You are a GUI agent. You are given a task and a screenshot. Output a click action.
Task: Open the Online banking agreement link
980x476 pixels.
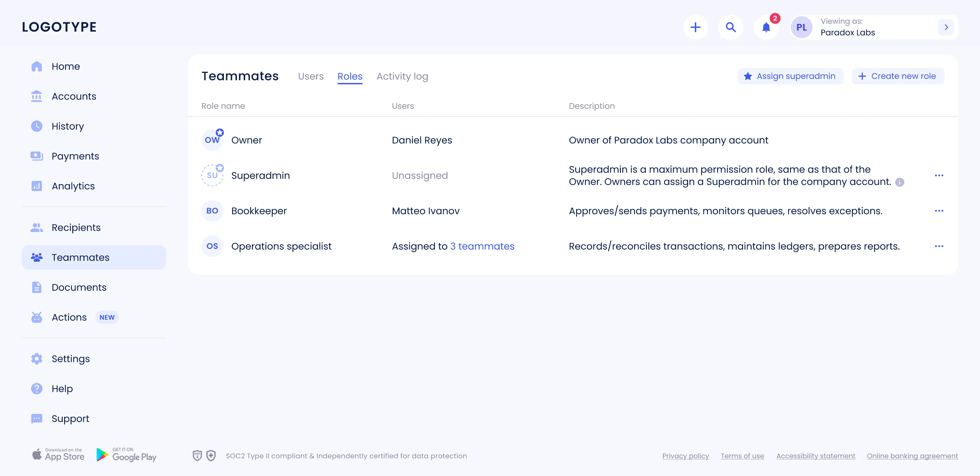pos(912,456)
